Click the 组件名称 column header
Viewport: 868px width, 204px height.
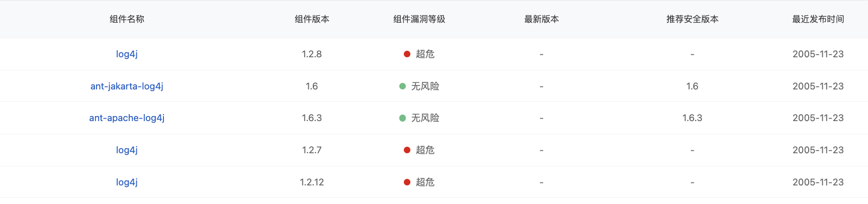click(x=127, y=19)
